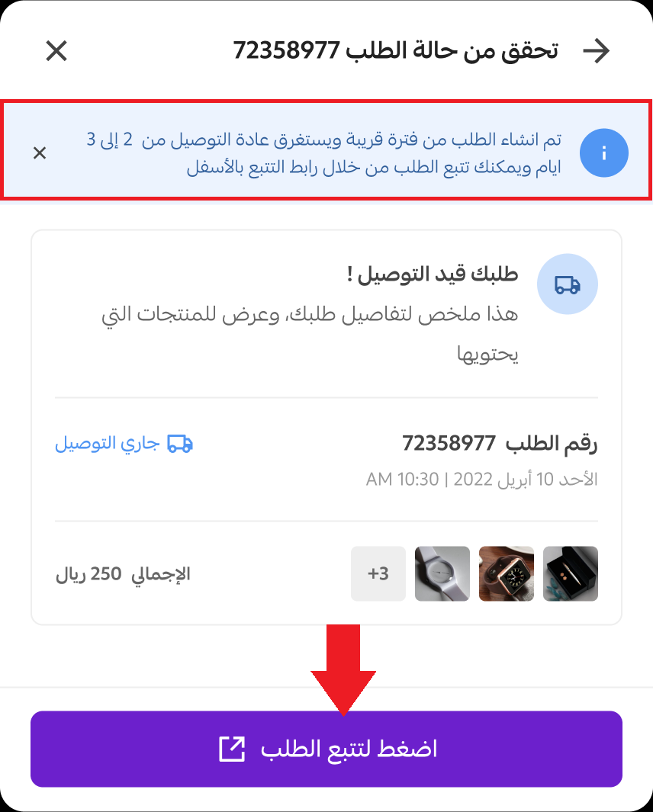Screen dimensions: 653x812
Task: Click the external link icon in track button
Action: [x=232, y=749]
